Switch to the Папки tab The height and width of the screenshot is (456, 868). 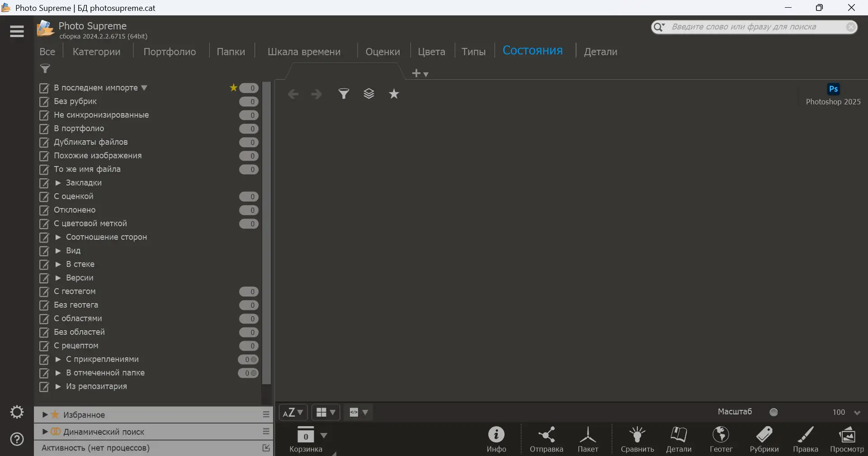[x=231, y=52]
